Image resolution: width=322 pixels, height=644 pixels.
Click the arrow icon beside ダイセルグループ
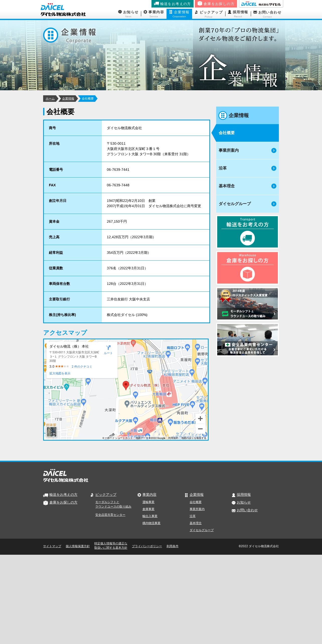coord(274,204)
